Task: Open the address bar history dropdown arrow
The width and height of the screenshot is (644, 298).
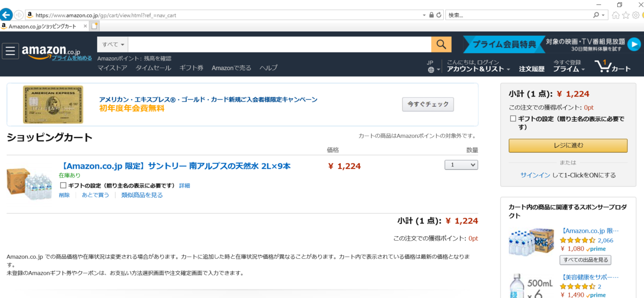Action: click(425, 15)
